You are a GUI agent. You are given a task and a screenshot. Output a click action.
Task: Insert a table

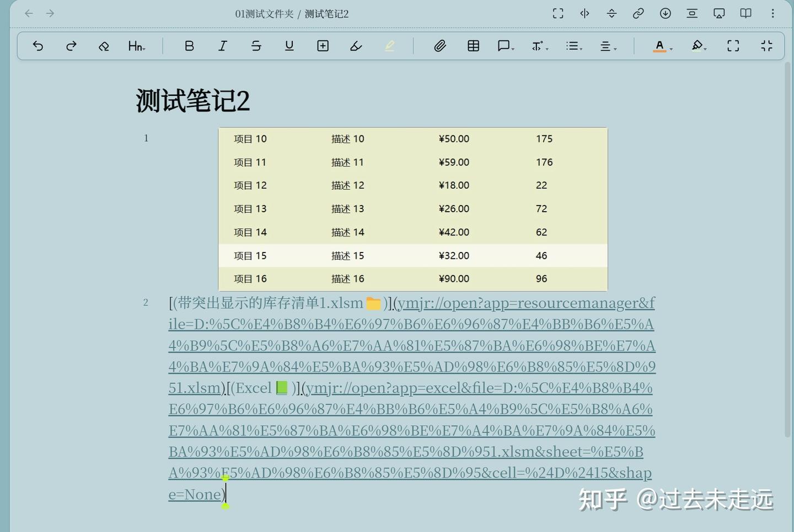(473, 46)
